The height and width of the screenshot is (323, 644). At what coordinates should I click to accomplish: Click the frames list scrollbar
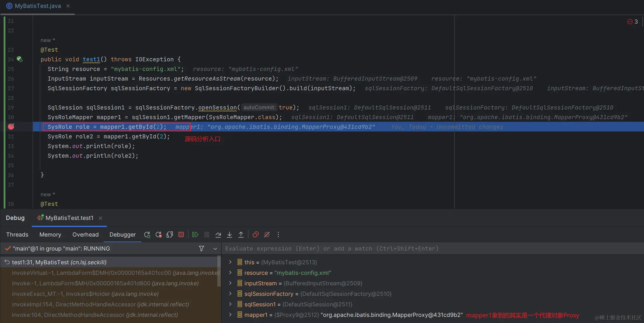[x=219, y=272]
